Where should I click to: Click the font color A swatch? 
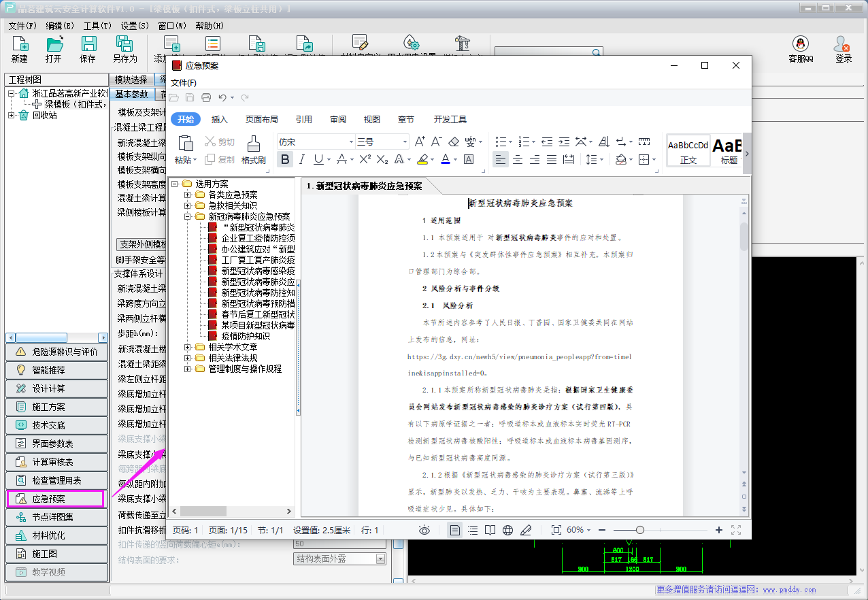[x=446, y=160]
